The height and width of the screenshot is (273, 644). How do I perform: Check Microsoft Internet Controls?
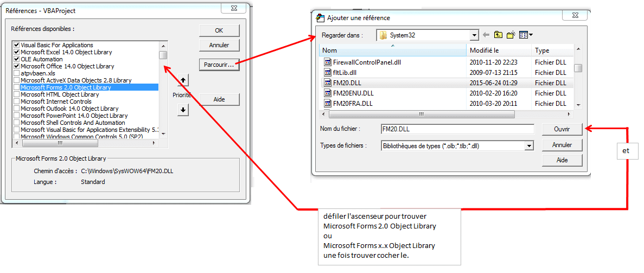[x=16, y=101]
